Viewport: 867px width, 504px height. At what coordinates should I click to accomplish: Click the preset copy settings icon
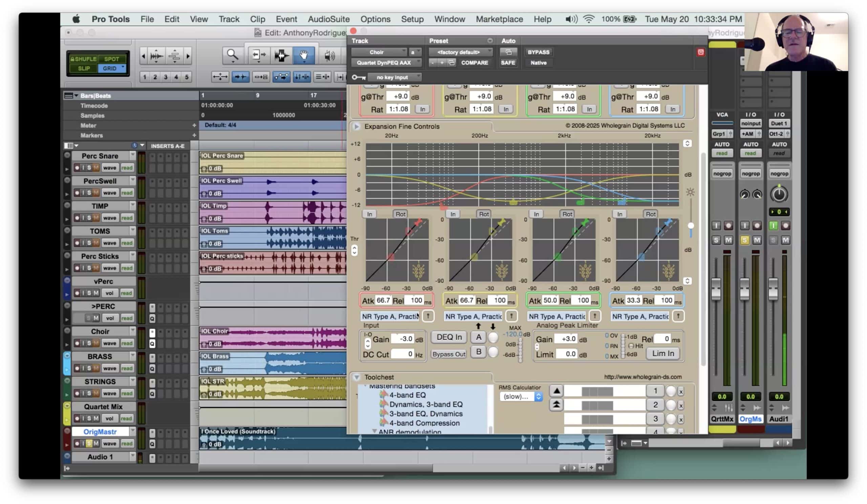(x=452, y=63)
